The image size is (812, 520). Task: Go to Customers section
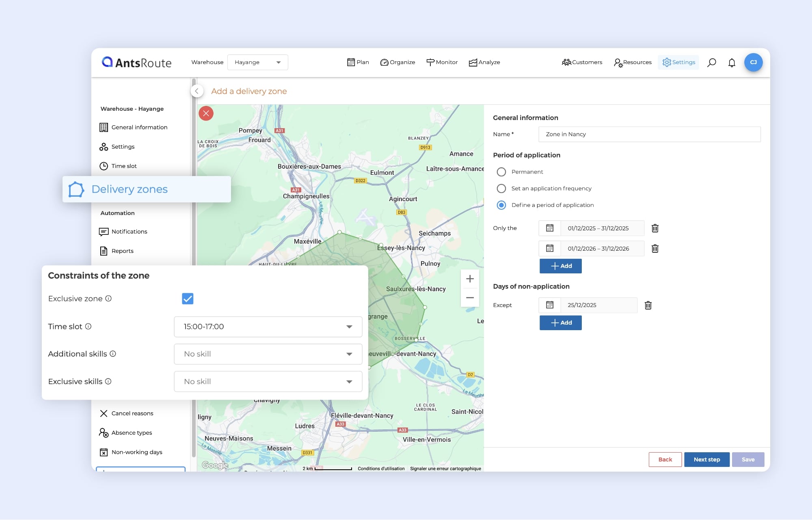click(582, 62)
